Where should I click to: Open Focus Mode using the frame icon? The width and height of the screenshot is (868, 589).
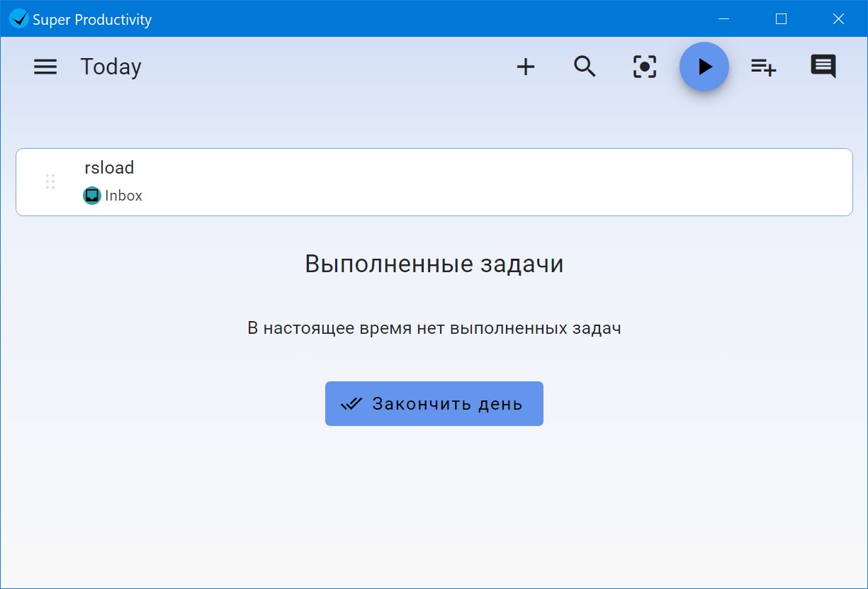point(644,67)
